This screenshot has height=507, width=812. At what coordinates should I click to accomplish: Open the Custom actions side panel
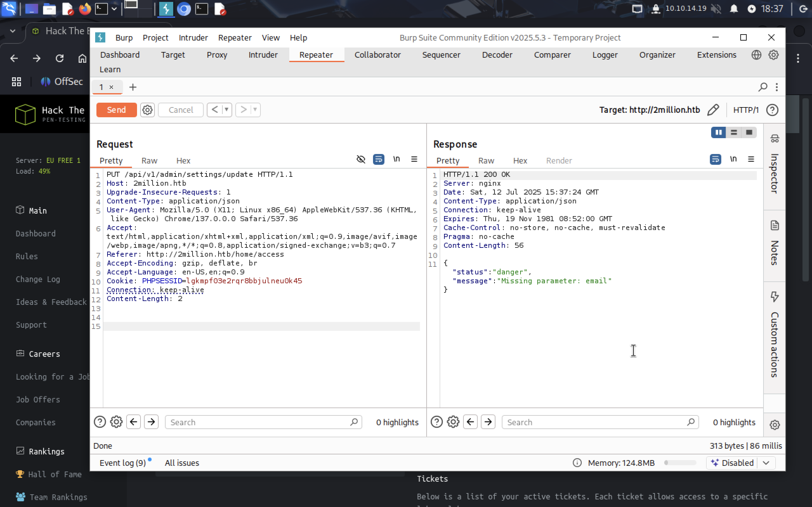tap(775, 335)
